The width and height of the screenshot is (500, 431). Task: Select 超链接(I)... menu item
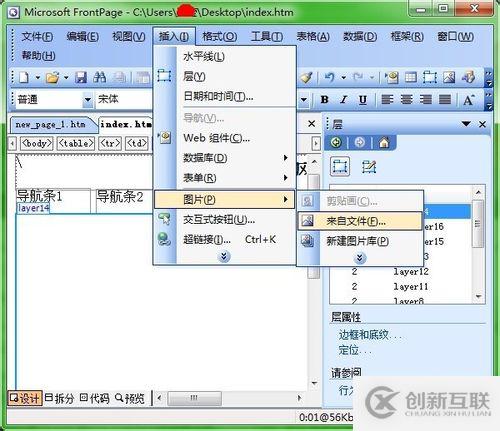[225, 239]
